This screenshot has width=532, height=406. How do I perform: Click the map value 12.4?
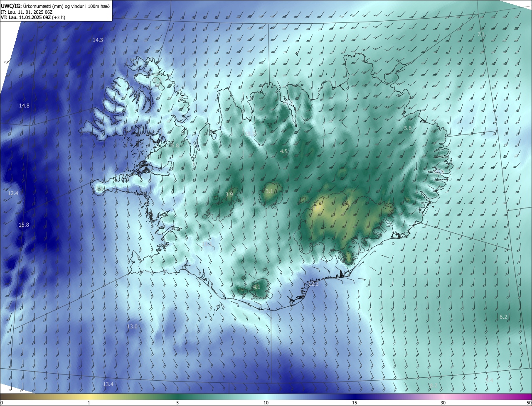[x=13, y=193]
